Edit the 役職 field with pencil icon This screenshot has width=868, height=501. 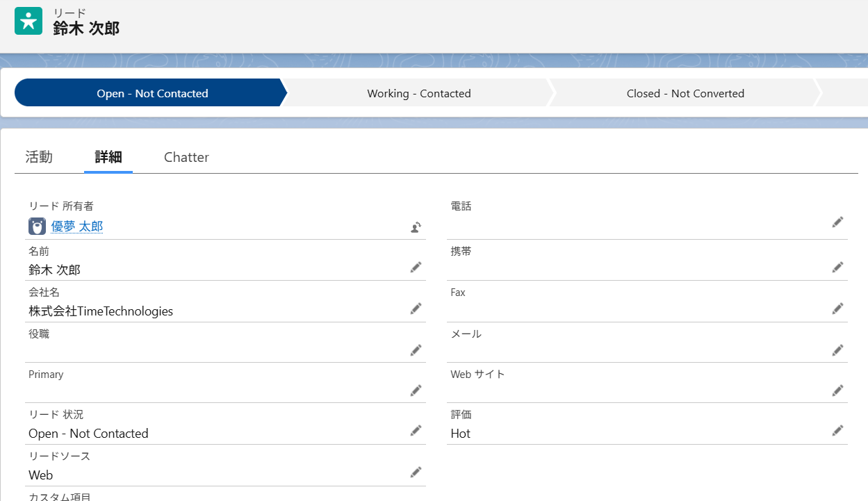point(416,350)
